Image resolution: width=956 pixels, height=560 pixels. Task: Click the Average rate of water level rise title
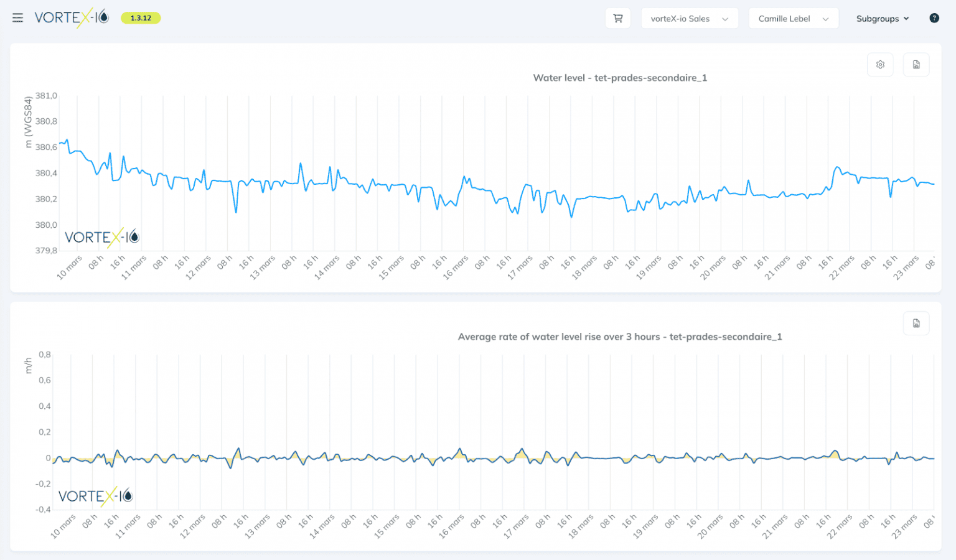click(620, 337)
